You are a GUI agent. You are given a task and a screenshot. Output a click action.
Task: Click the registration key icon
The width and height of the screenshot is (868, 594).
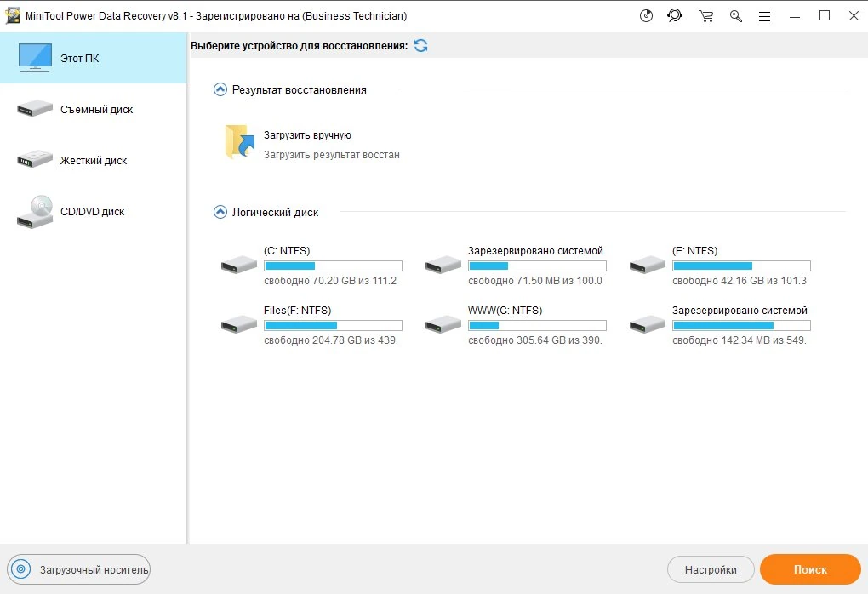coord(736,16)
